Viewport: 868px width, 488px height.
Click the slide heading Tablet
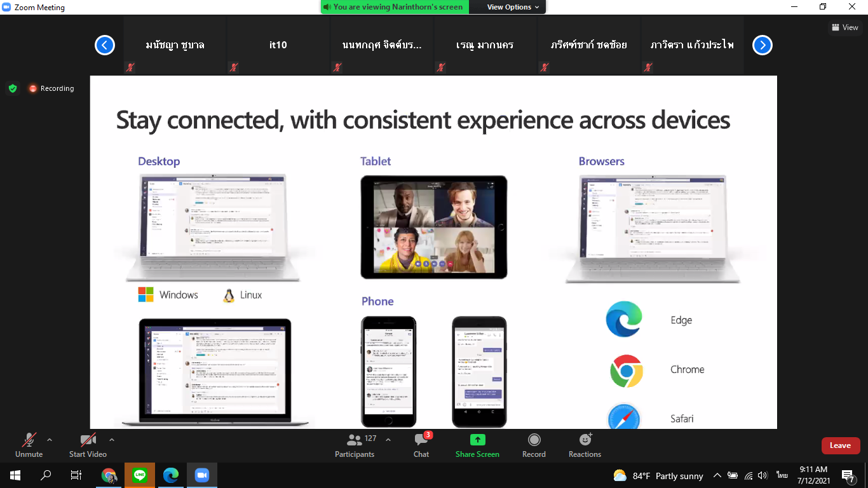(376, 161)
